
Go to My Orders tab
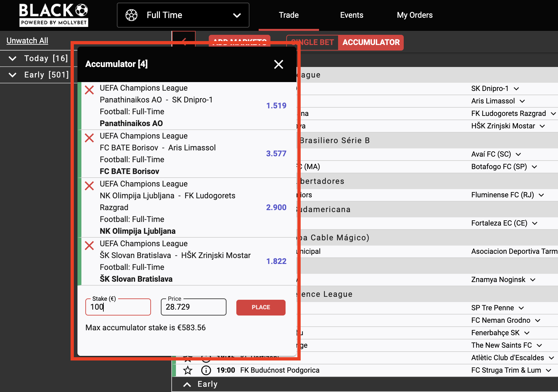click(415, 15)
